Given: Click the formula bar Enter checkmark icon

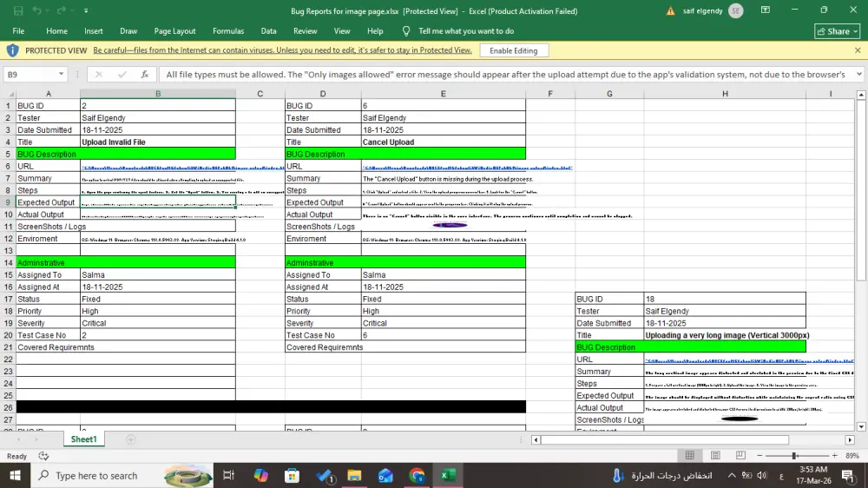Looking at the screenshot, I should pyautogui.click(x=122, y=74).
